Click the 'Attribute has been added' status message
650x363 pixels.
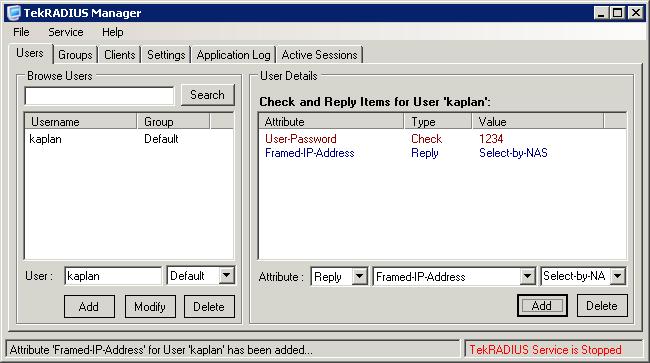161,350
